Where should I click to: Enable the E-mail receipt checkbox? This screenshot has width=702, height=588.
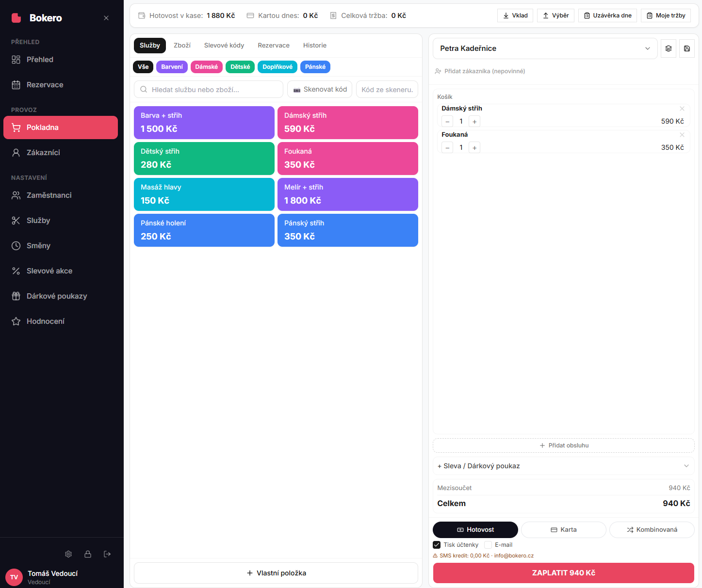[x=488, y=545]
